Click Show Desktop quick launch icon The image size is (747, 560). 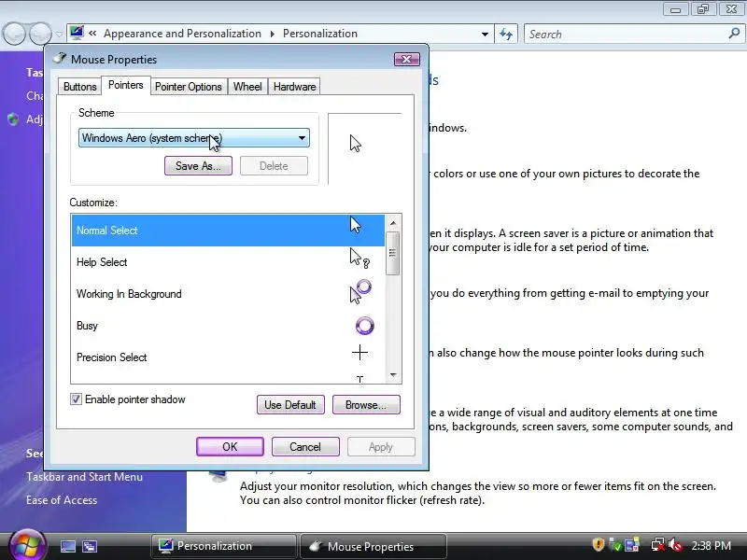pos(67,547)
